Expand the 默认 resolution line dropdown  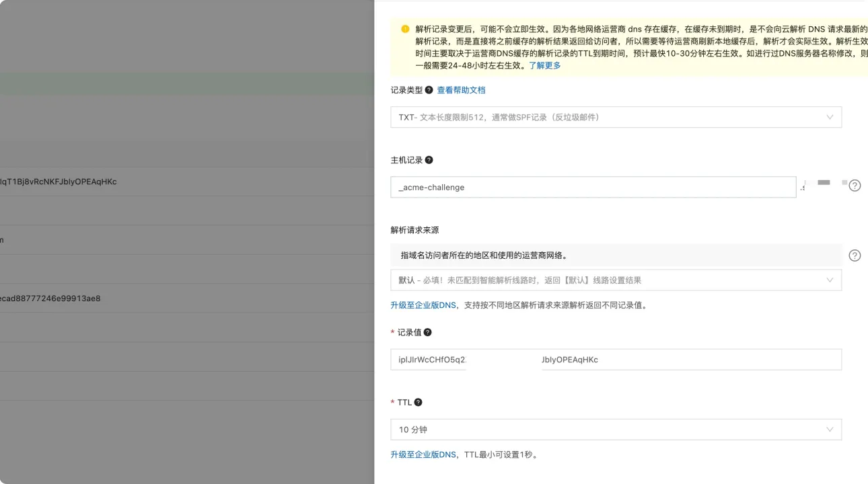point(615,280)
